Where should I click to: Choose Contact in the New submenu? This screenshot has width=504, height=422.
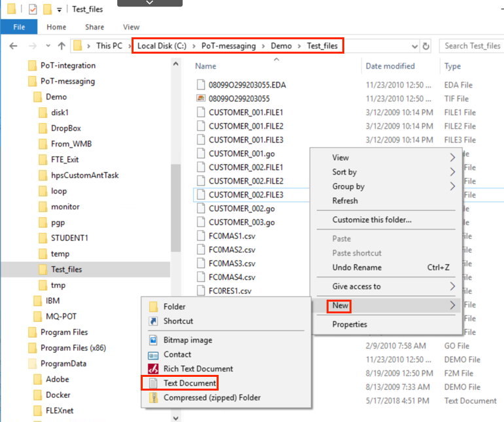pos(226,355)
